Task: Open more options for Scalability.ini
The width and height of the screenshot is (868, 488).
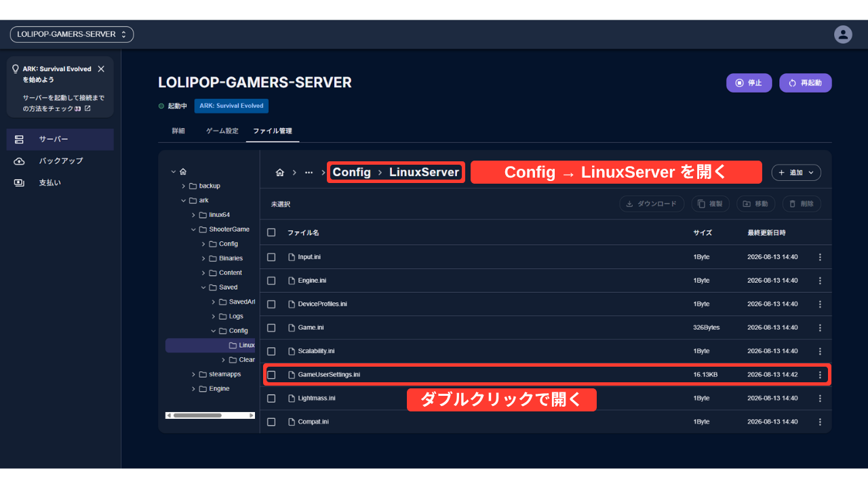Action: [x=820, y=351]
